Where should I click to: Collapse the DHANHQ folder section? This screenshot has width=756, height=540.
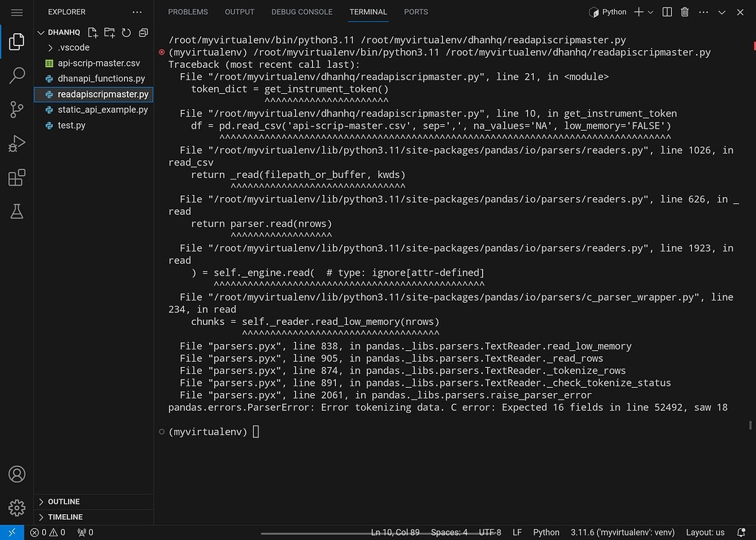tap(41, 33)
